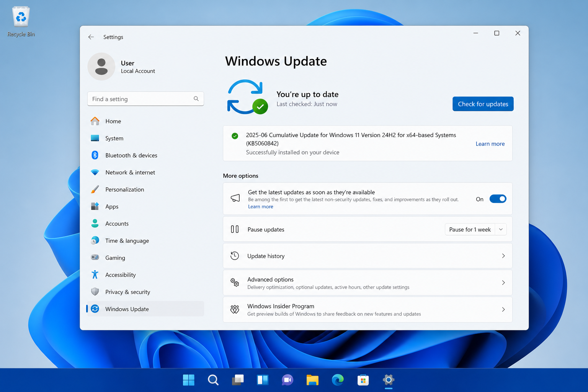The image size is (588, 392).
Task: Select Privacy & security category
Action: pos(145,292)
